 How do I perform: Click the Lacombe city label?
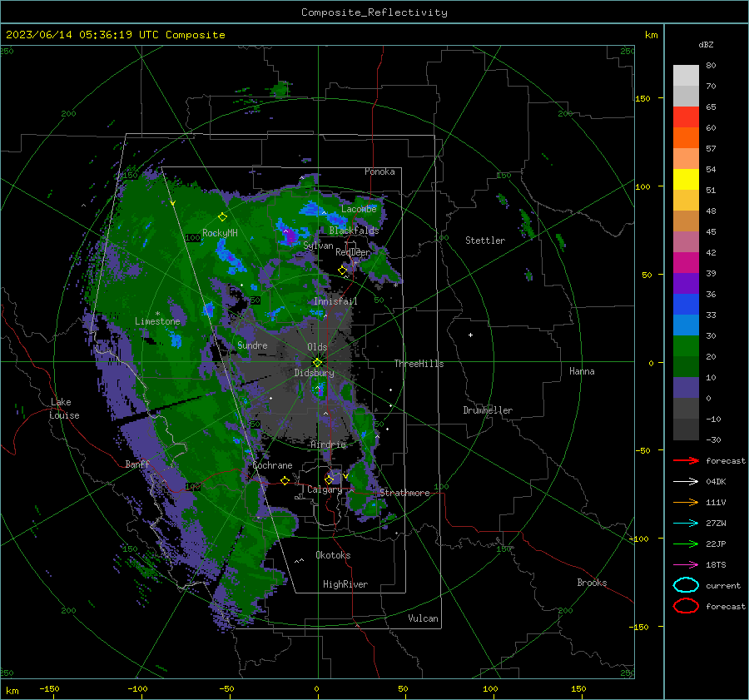point(359,209)
